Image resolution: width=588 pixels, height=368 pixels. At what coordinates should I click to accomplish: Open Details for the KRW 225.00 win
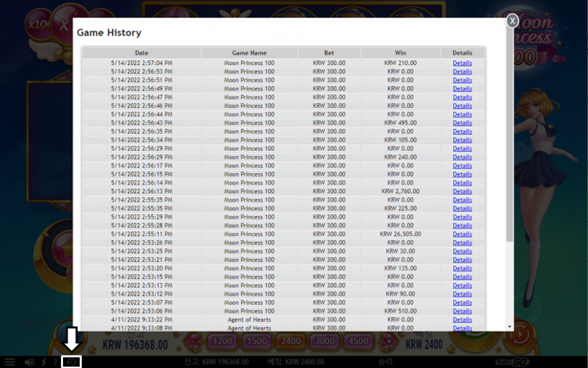tap(462, 209)
